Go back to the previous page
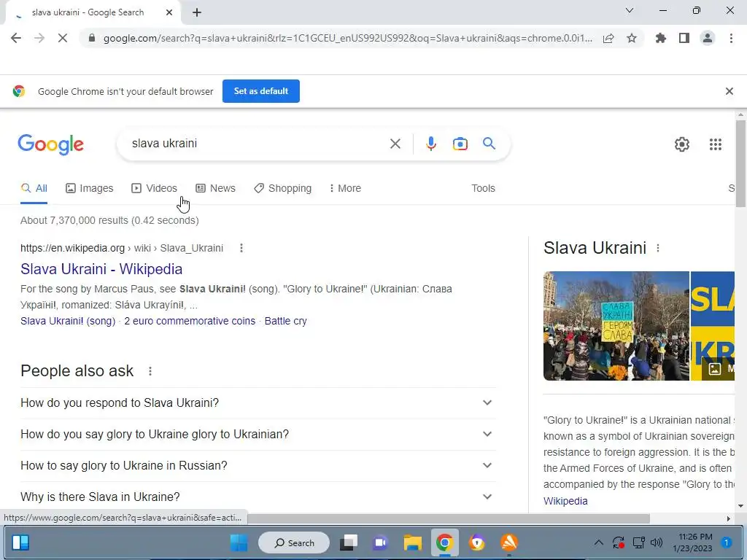Viewport: 747px width, 560px height. coord(16,38)
